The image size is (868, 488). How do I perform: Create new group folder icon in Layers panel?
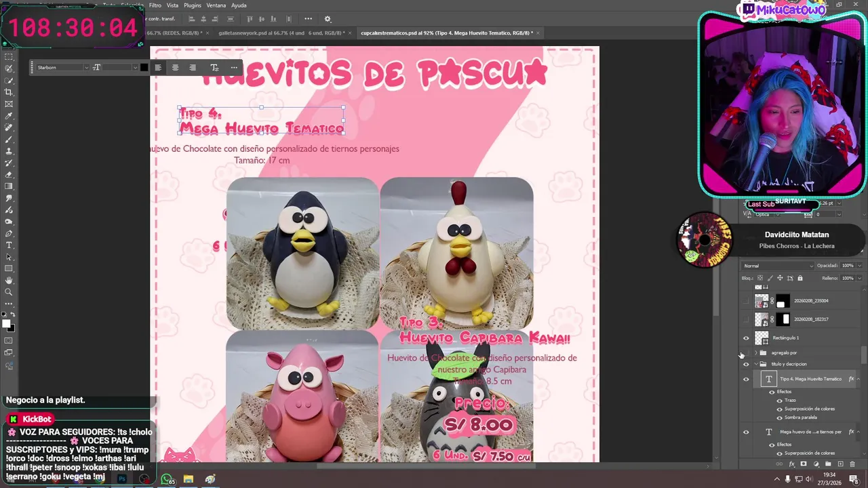click(x=828, y=464)
